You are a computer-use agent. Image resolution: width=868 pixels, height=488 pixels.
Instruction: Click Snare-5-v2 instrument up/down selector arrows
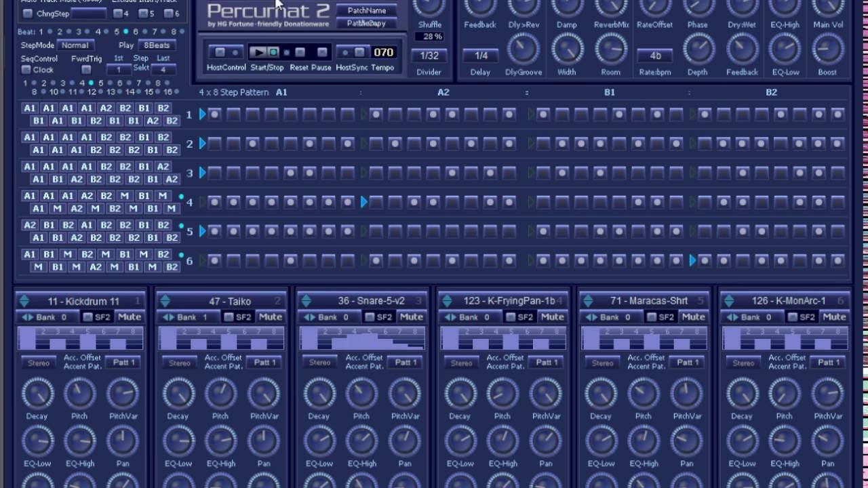coord(306,301)
